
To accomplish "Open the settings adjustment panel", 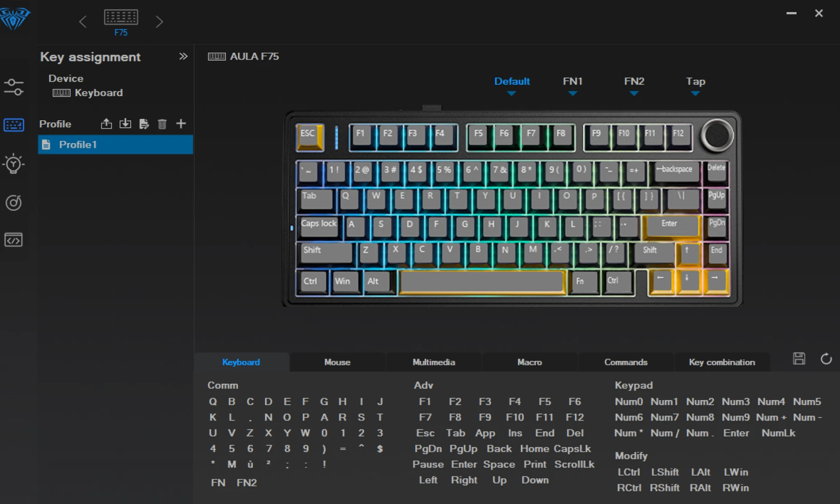I will (x=14, y=87).
